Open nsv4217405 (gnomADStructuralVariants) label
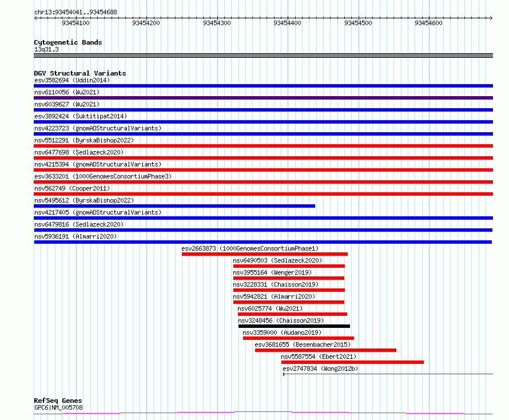The width and height of the screenshot is (509, 420). click(x=98, y=212)
